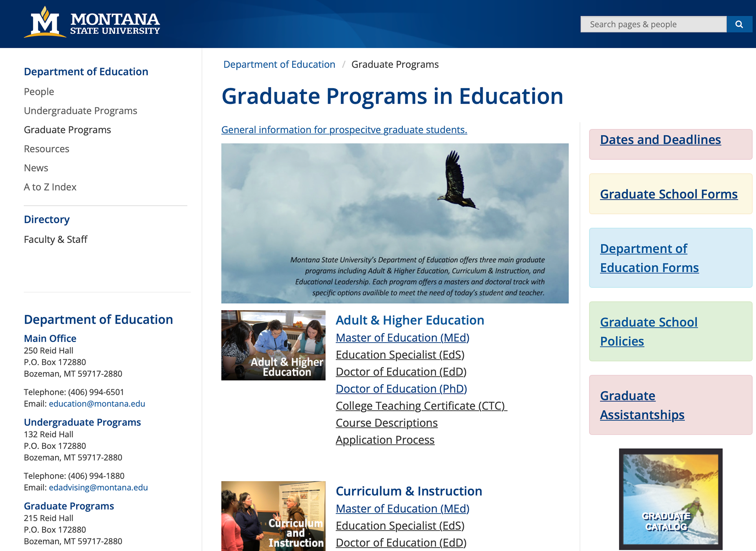Email edadvising@montana.edu address link
Viewport: 756px width, 551px height.
pos(98,488)
